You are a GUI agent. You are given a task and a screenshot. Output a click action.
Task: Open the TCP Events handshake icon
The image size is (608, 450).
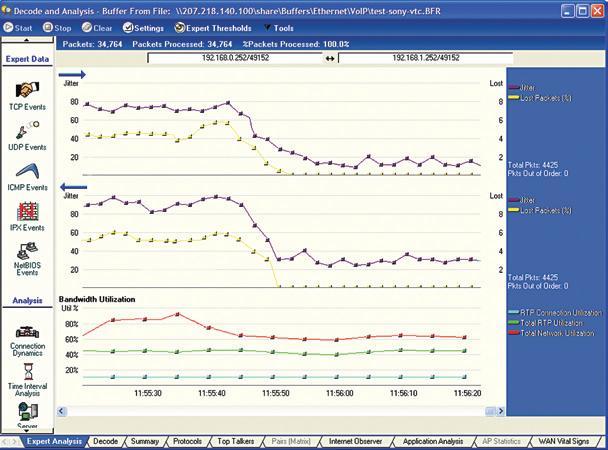(x=27, y=90)
